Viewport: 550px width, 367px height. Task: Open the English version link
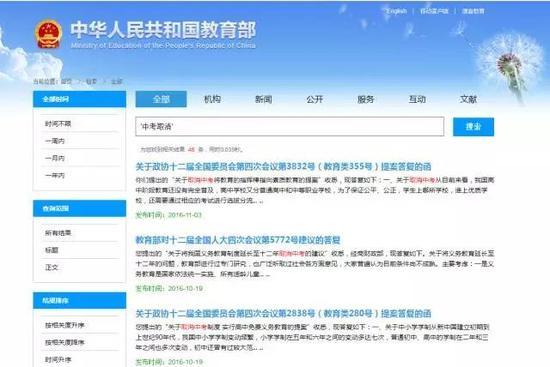pos(396,11)
